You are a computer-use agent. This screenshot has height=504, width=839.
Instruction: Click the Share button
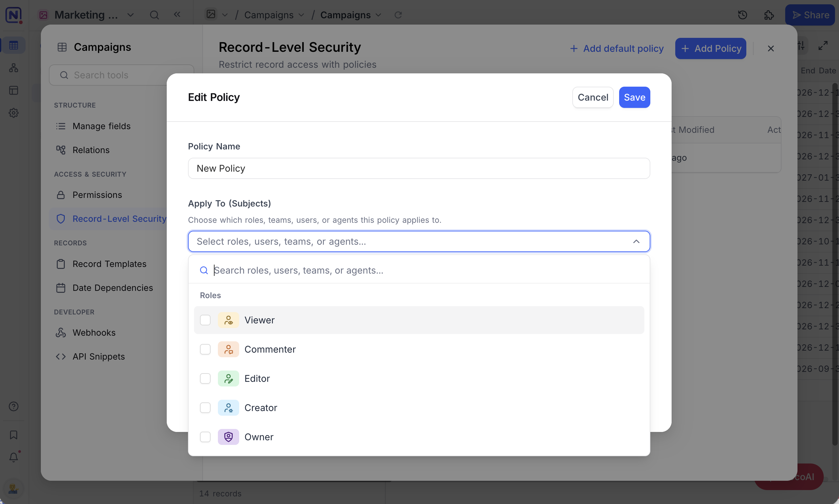pyautogui.click(x=810, y=15)
